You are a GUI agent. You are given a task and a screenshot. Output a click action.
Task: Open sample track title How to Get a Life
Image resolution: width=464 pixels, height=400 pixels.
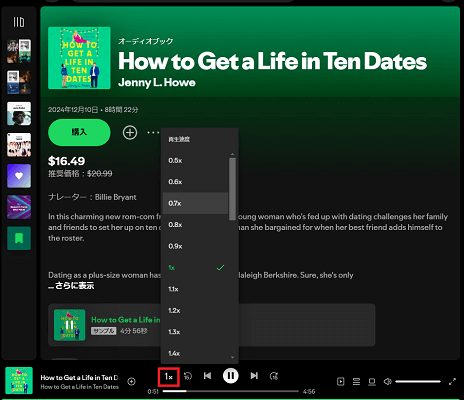click(x=126, y=320)
